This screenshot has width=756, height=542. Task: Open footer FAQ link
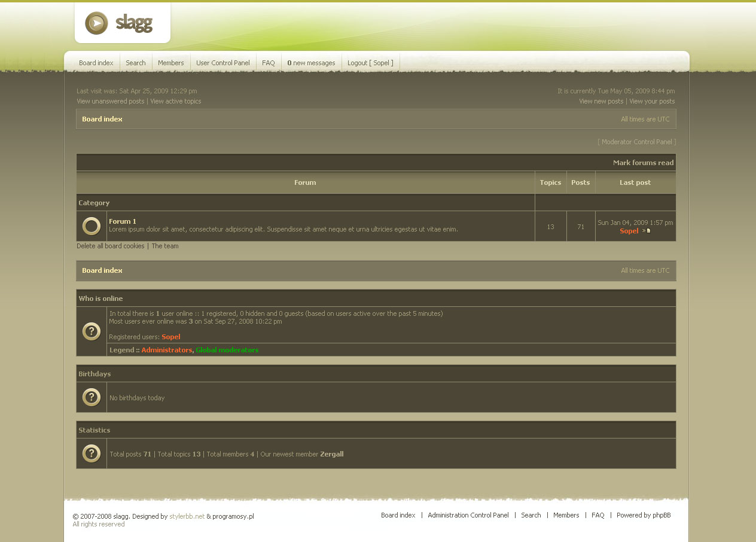[x=598, y=515]
